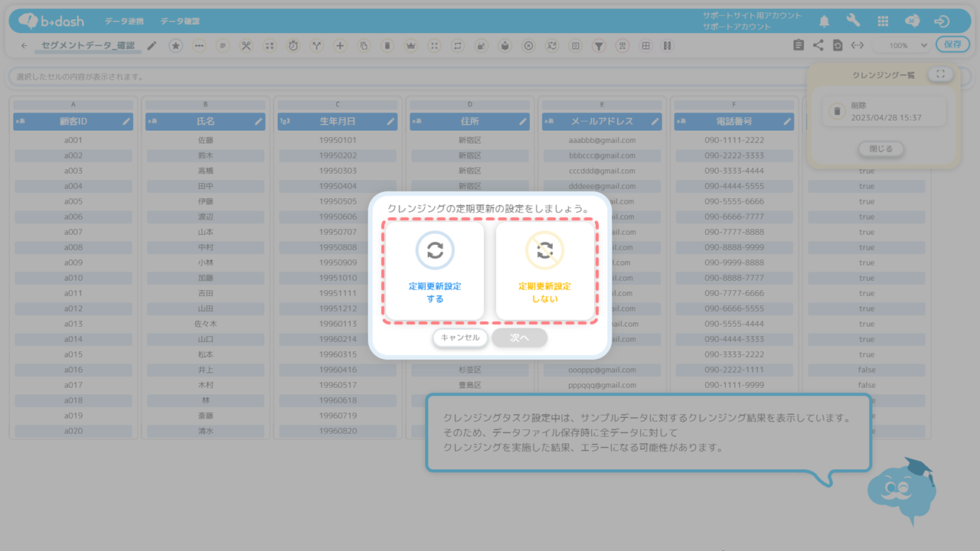Click cell a020 in 顧客ID column
The width and height of the screenshot is (980, 551).
coord(73,431)
